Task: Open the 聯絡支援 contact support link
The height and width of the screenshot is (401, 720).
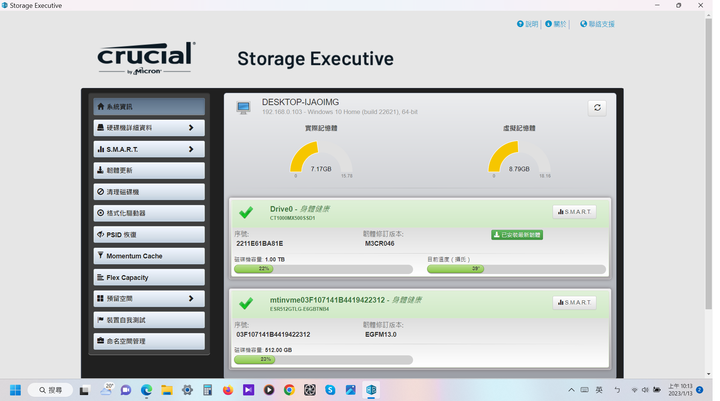Action: tap(597, 24)
